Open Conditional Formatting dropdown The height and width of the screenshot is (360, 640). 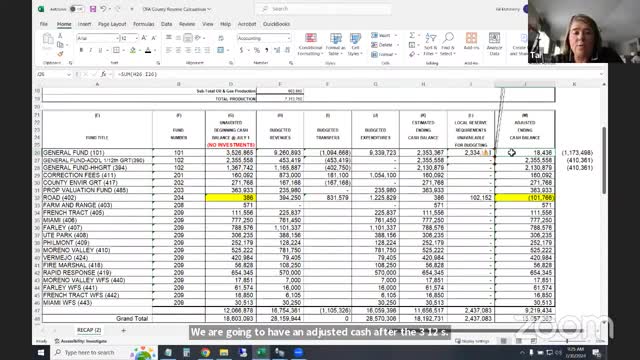311,44
